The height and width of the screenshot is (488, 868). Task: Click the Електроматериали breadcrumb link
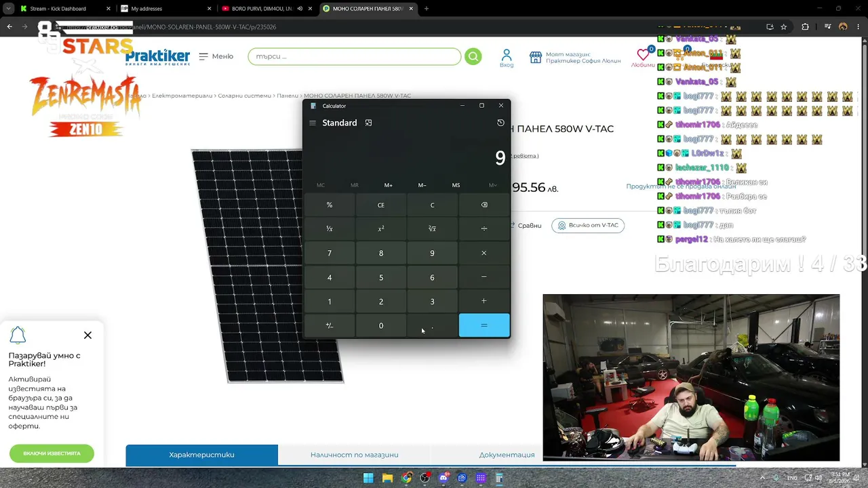(x=182, y=96)
